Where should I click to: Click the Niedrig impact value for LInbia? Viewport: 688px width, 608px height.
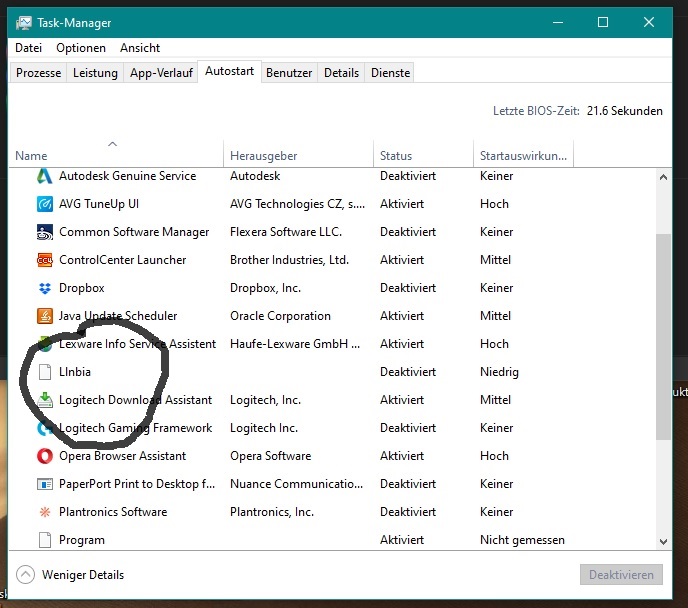pyautogui.click(x=499, y=372)
